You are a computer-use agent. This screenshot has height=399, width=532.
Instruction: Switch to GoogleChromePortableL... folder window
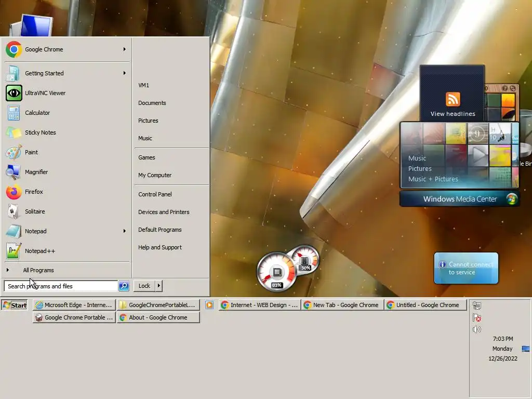[158, 305]
